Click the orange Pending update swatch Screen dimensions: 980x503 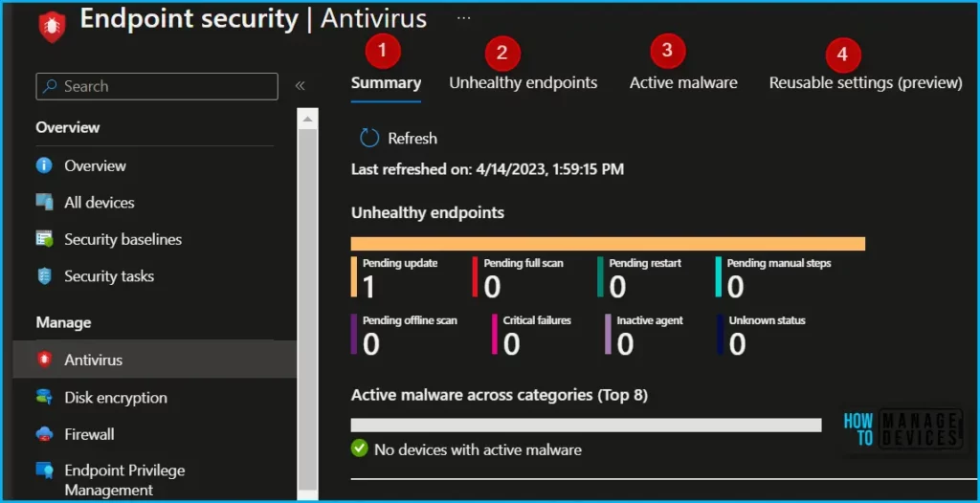tap(354, 276)
